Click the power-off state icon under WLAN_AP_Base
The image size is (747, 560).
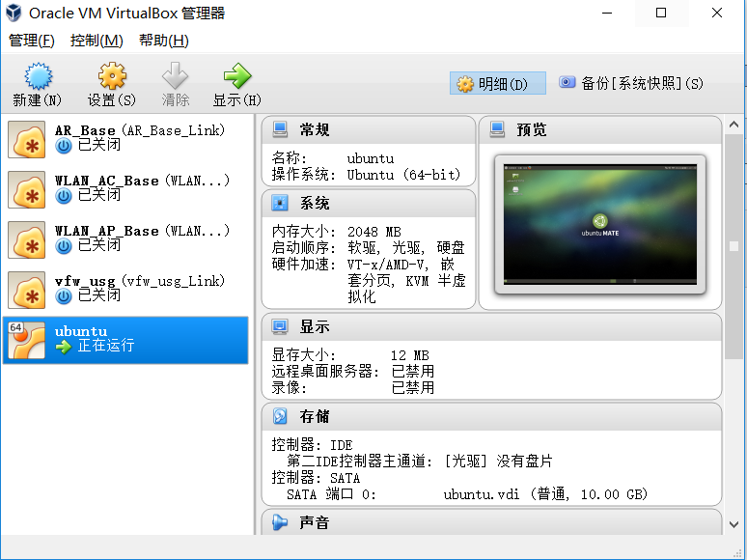coord(64,246)
